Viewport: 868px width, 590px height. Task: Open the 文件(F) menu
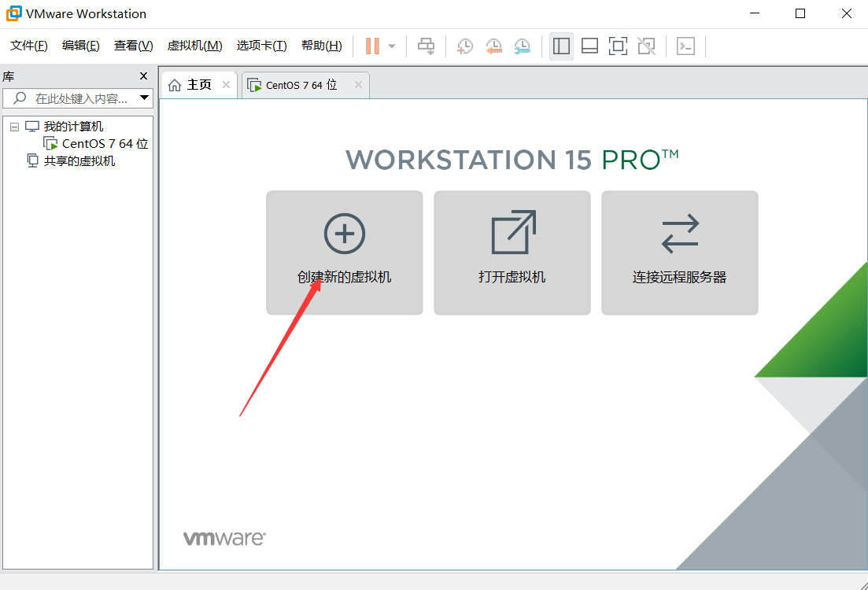tap(29, 46)
